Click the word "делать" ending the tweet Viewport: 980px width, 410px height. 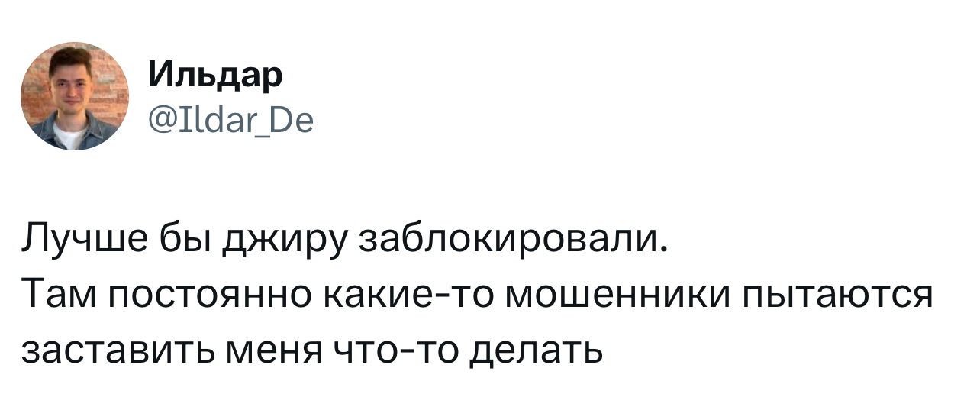point(535,349)
